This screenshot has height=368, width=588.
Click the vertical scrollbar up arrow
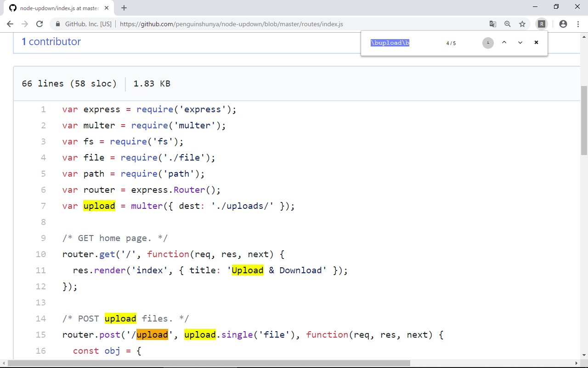point(584,36)
